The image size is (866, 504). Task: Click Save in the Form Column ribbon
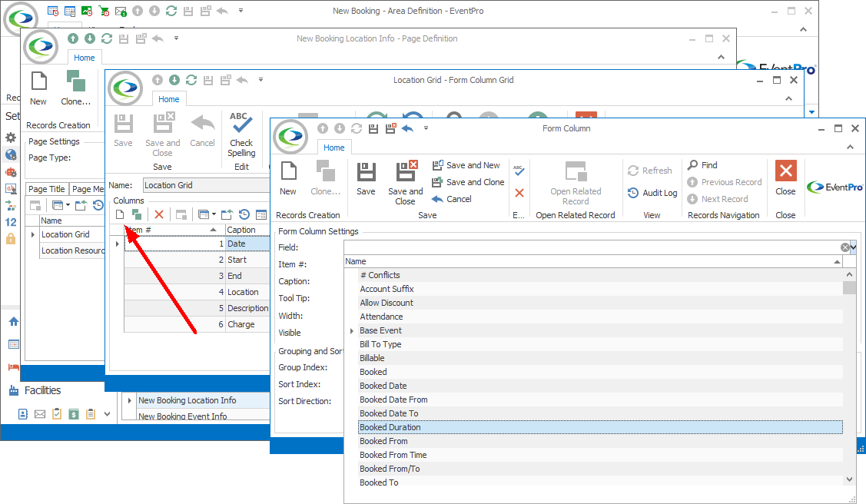point(366,178)
